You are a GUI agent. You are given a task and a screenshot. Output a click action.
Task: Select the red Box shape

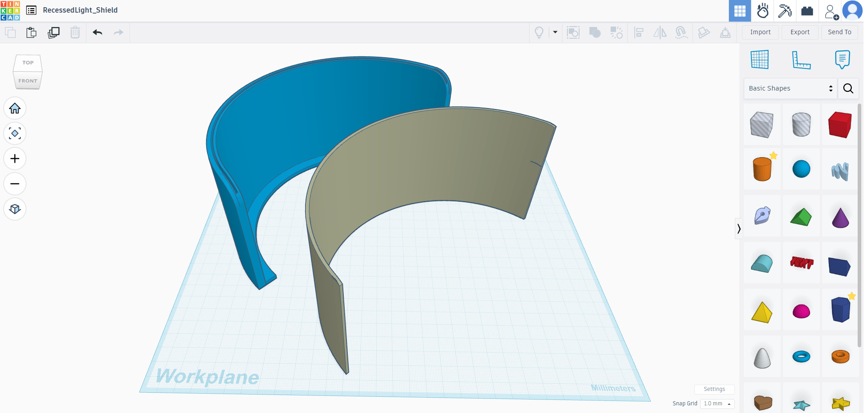(x=840, y=124)
